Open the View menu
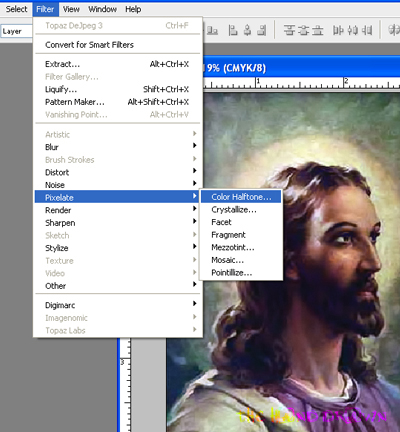This screenshot has width=400, height=432. click(x=71, y=9)
